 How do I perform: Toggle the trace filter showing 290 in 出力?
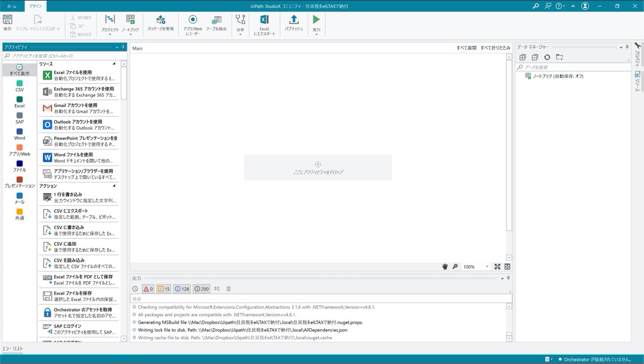pos(202,289)
